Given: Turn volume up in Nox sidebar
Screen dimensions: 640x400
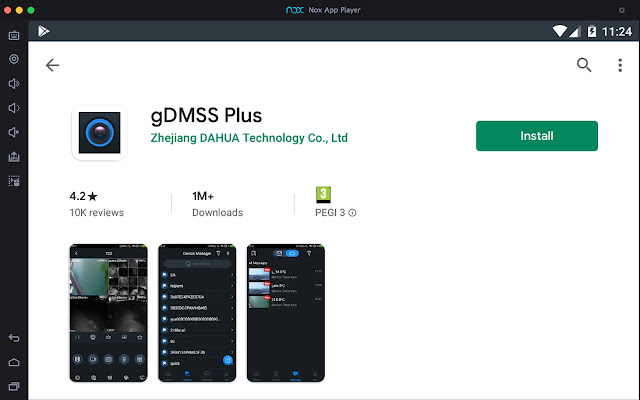Looking at the screenshot, I should click(x=14, y=84).
